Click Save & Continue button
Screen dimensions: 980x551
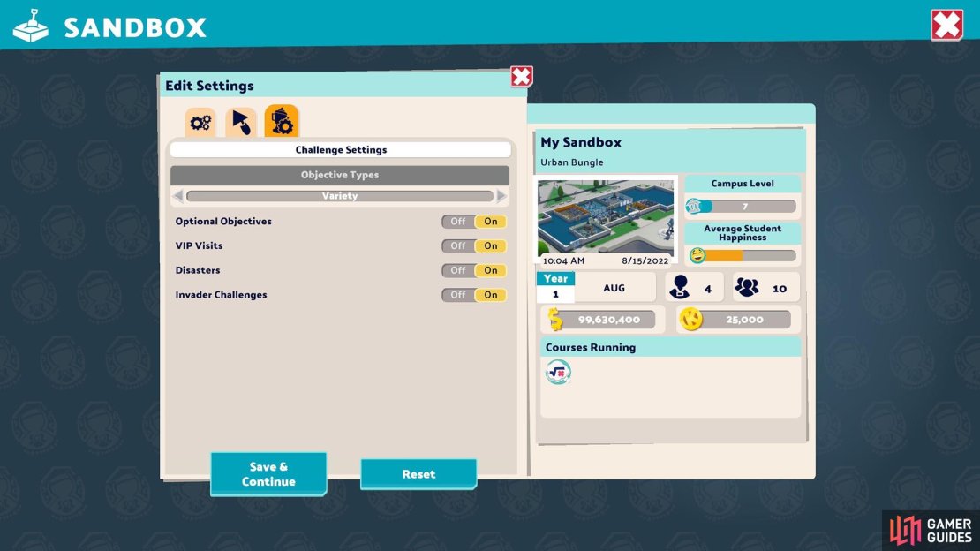coord(268,474)
